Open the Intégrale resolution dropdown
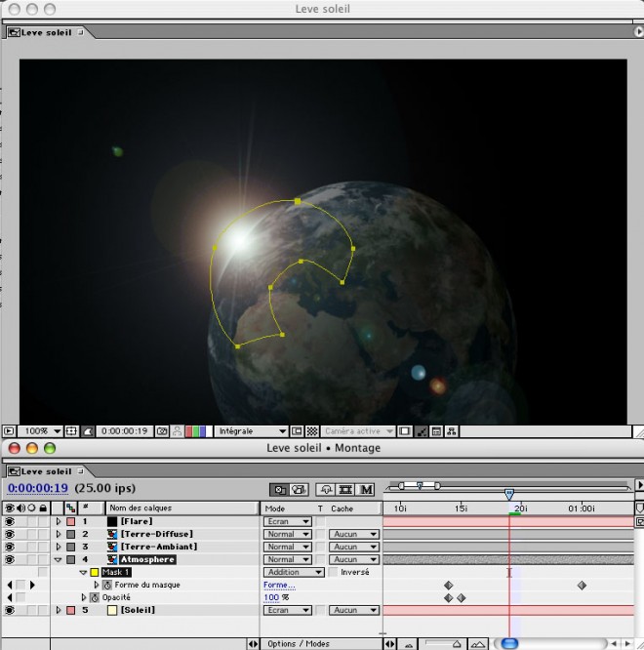Image resolution: width=644 pixels, height=650 pixels. 251,431
